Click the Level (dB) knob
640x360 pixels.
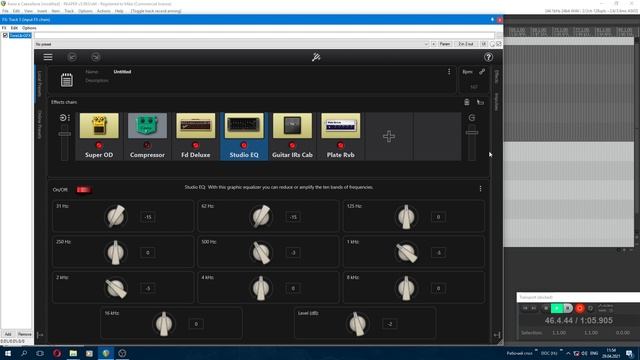[358, 324]
